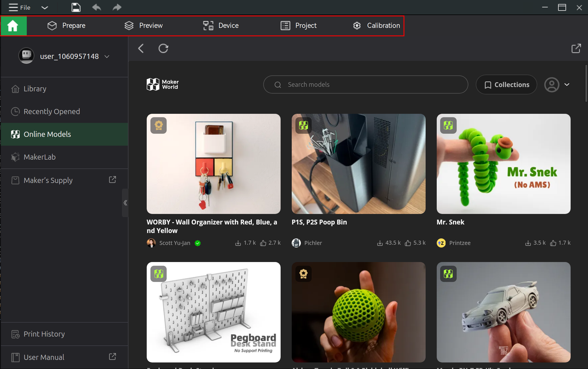588x369 pixels.
Task: Open the P1S, P2S Poop Bin thumbnail
Action: pos(359,164)
